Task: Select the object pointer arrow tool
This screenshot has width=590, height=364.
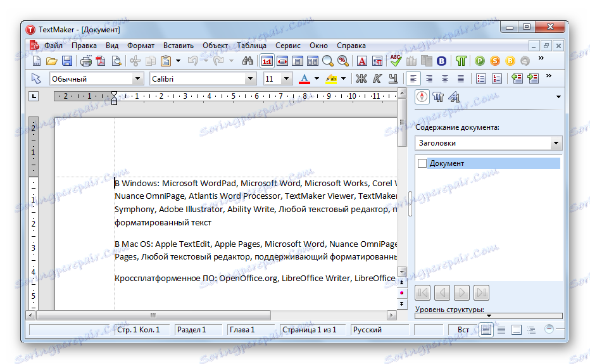Action: (36, 78)
